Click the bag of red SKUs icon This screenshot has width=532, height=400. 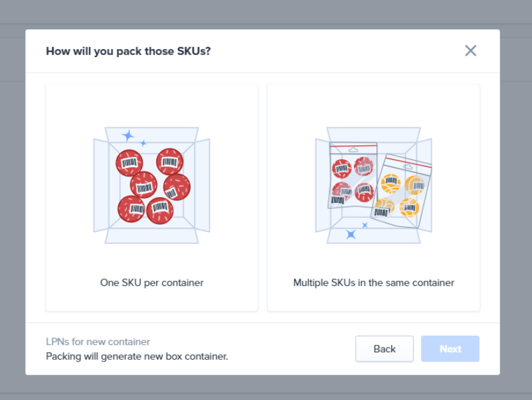point(353,176)
